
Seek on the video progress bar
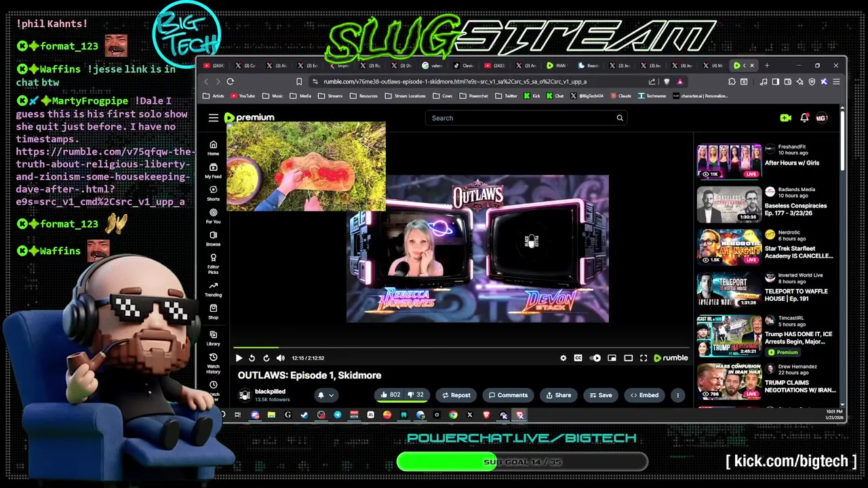coord(461,348)
